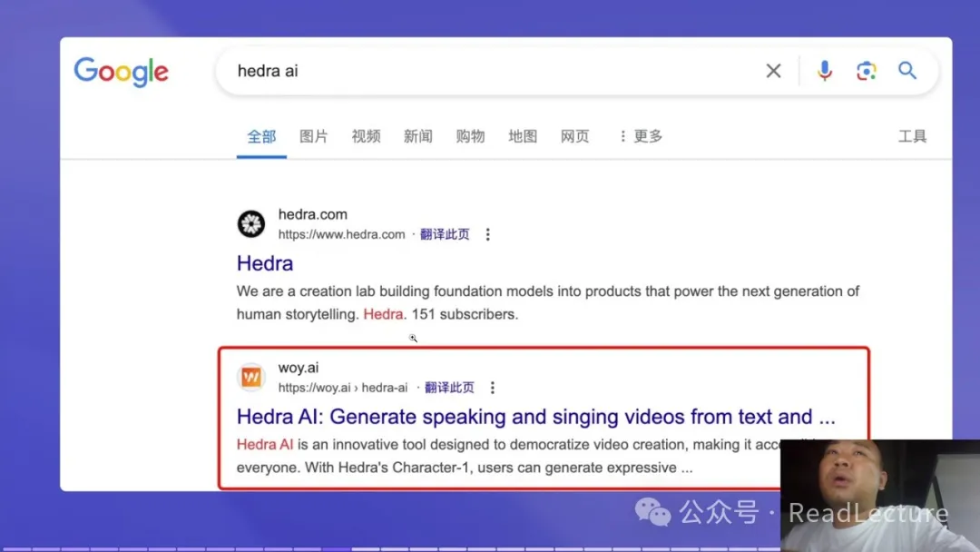
Task: Select the 全部 results tab
Action: pyautogui.click(x=261, y=136)
